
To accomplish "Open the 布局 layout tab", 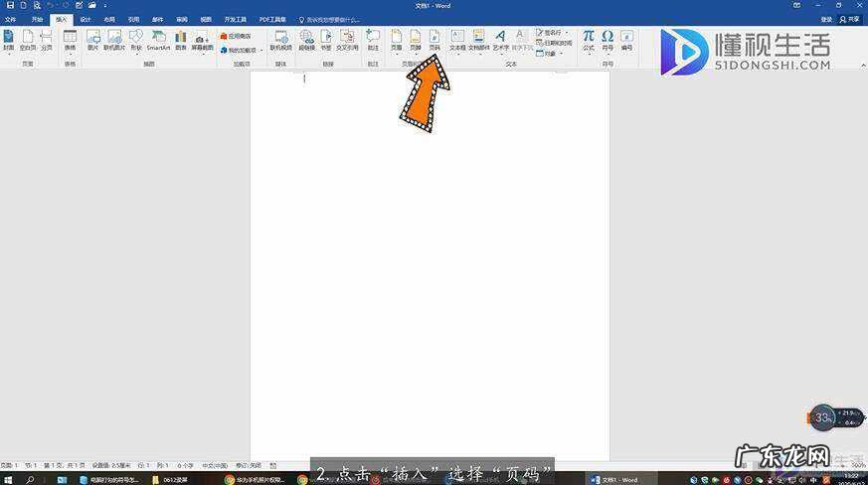I will point(109,19).
